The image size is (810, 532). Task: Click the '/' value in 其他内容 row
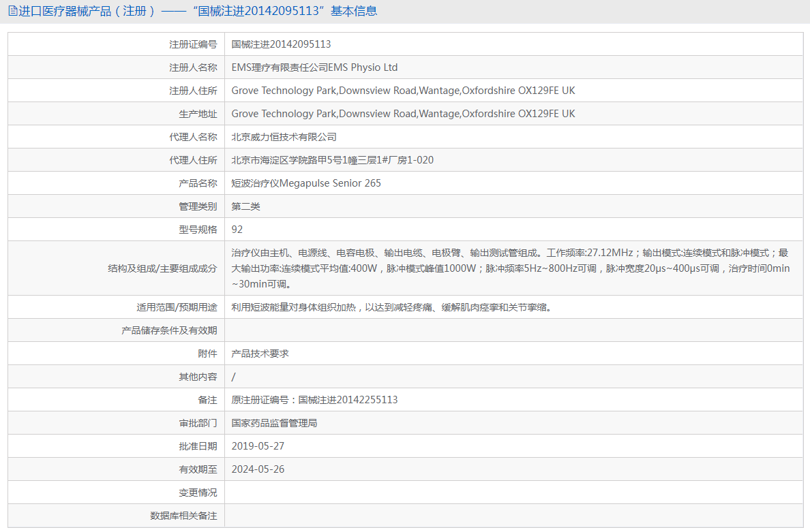click(x=233, y=377)
